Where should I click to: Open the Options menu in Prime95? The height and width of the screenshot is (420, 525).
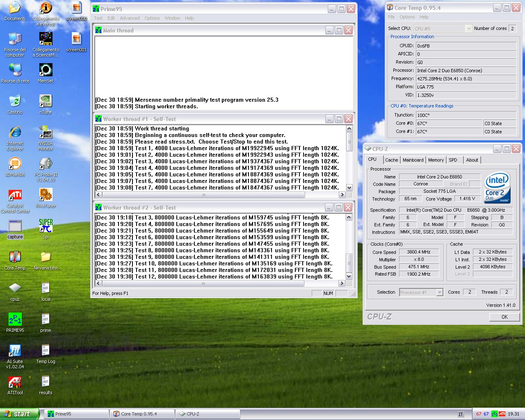[152, 18]
